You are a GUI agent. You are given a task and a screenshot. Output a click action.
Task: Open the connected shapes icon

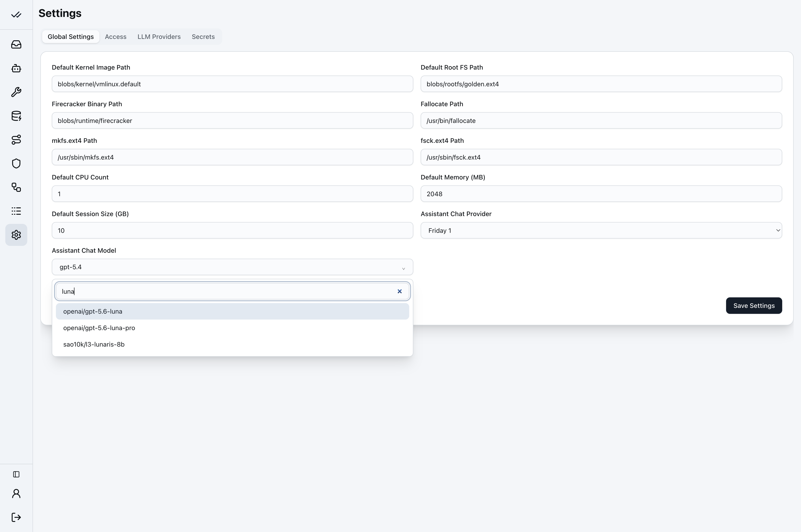pyautogui.click(x=16, y=187)
